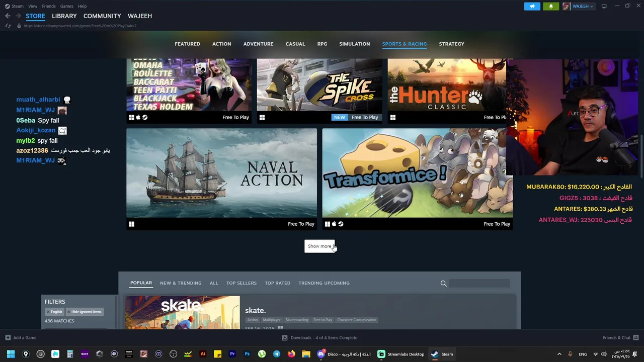Open Windows Start menu
644x362 pixels.
(11, 354)
